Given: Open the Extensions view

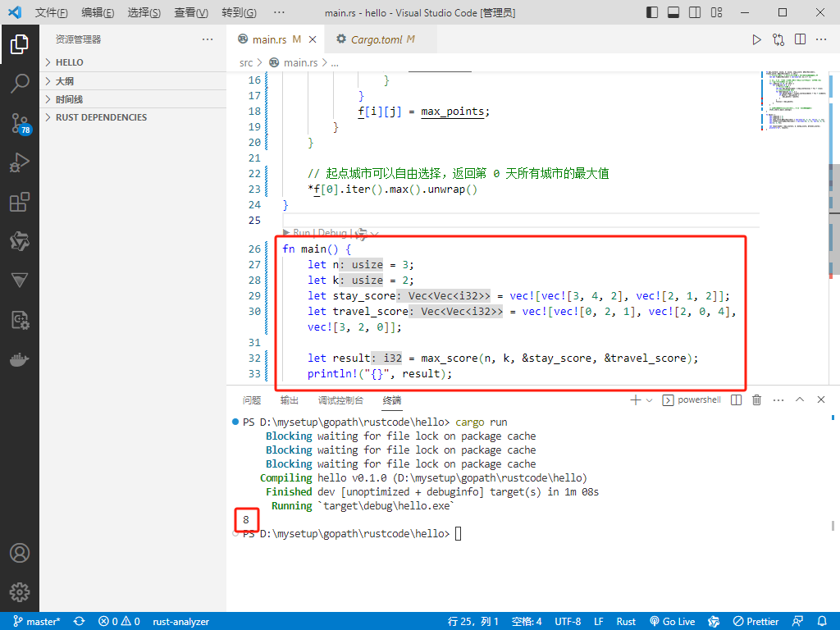Looking at the screenshot, I should pyautogui.click(x=20, y=202).
